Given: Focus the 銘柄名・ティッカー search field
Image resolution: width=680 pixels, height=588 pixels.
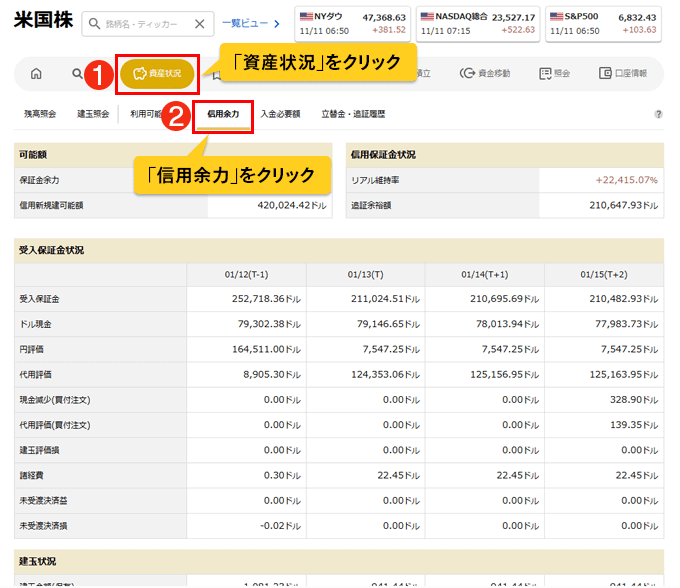Looking at the screenshot, I should 145,24.
